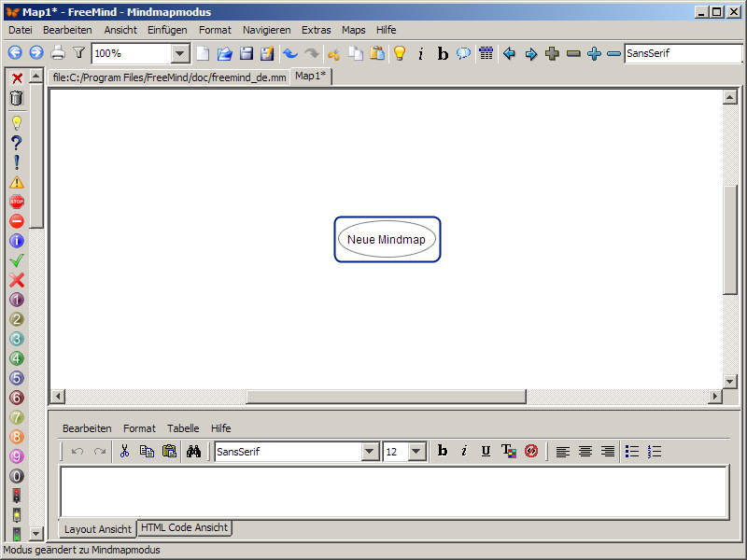
Task: Add the yellow warning triangle icon
Action: pyautogui.click(x=16, y=182)
